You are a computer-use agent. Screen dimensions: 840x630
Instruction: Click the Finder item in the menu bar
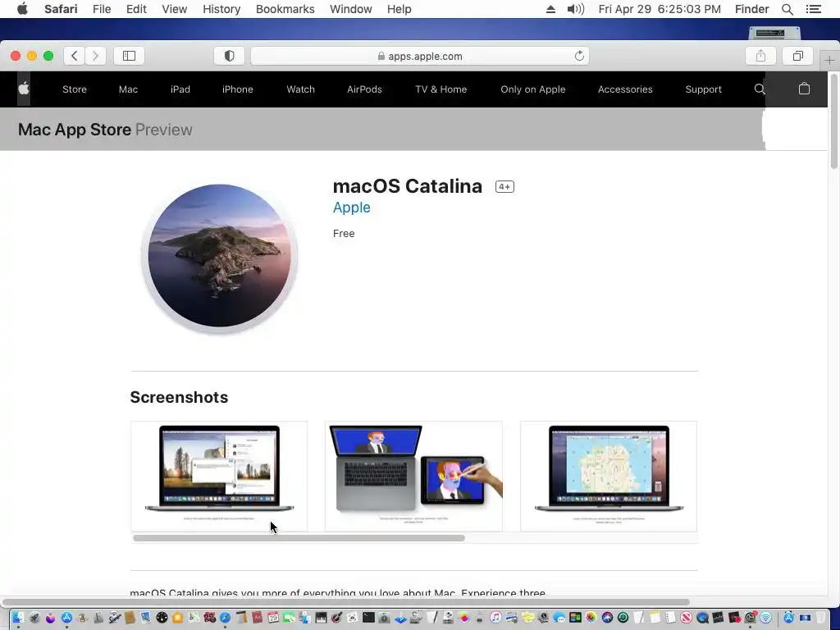click(751, 9)
